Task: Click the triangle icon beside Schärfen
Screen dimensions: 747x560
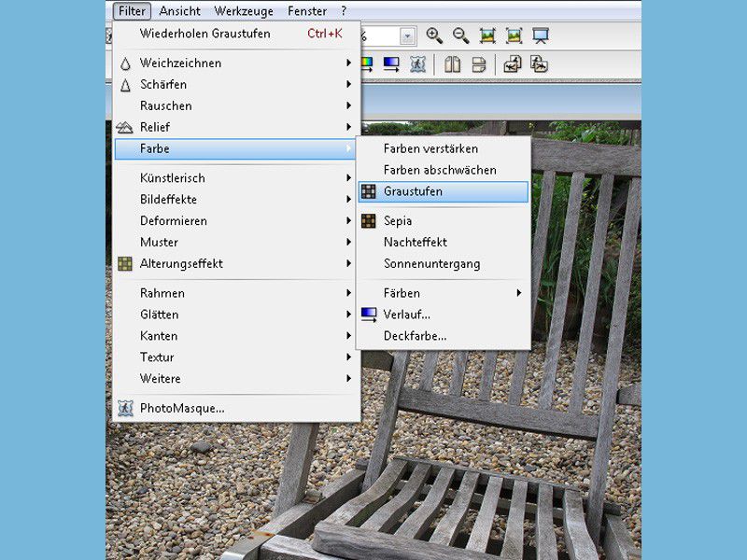Action: [125, 85]
